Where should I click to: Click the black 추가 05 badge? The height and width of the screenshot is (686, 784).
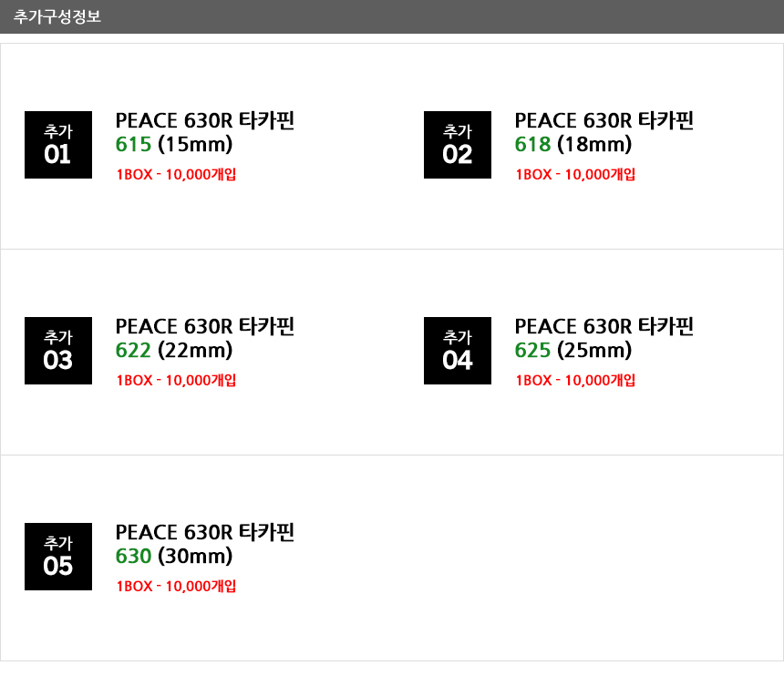tap(58, 557)
